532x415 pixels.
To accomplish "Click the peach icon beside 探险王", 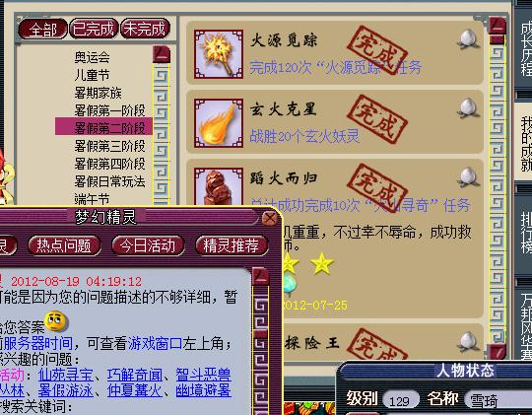I will point(469,342).
